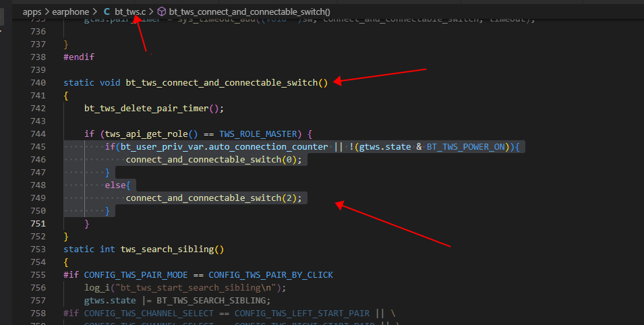Viewport: 644px width, 325px height.
Task: Open bt_tws_connect_and_connectable_switch() breadcrumb symbol
Action: coord(250,12)
